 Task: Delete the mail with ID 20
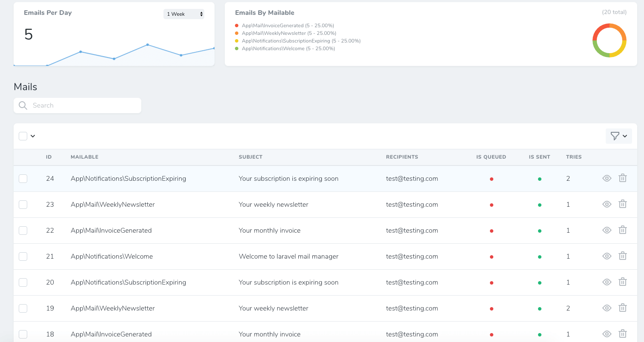click(622, 282)
